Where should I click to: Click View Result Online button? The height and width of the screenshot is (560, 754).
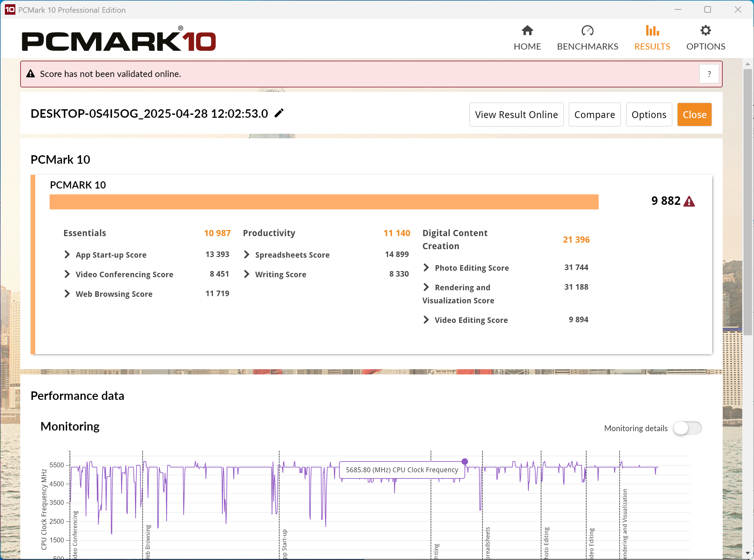[516, 114]
